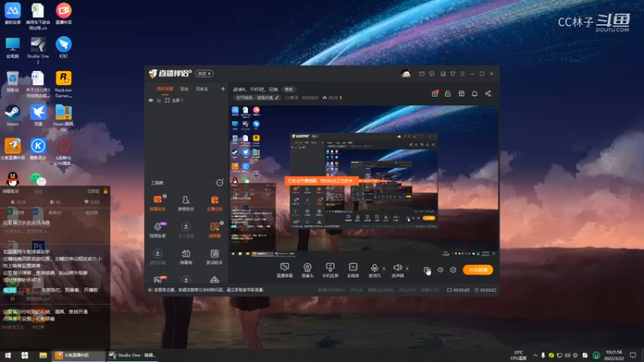The height and width of the screenshot is (362, 644).
Task: Open the toolbox more-options circle icon
Action: (220, 183)
